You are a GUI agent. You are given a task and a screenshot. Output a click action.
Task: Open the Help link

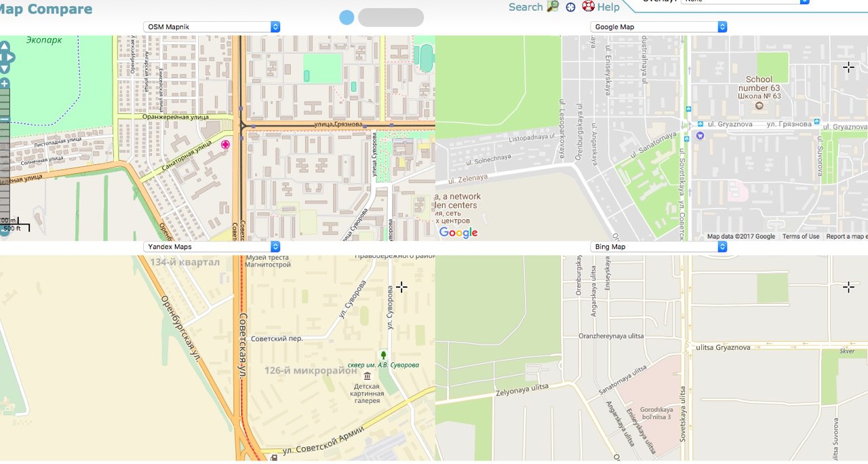tap(608, 7)
